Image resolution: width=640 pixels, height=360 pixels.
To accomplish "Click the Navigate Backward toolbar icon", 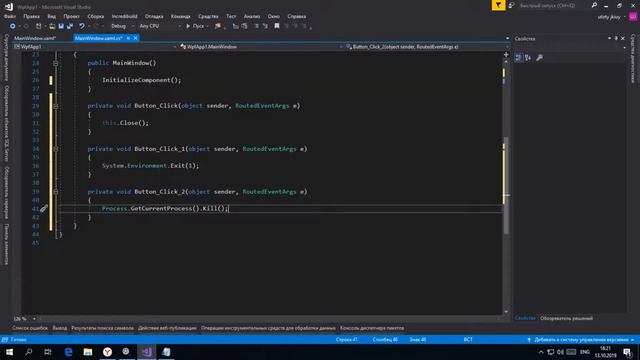I will (x=13, y=26).
